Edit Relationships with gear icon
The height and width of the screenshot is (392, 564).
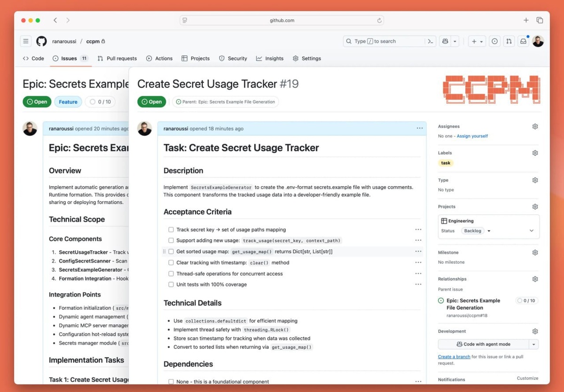point(535,279)
